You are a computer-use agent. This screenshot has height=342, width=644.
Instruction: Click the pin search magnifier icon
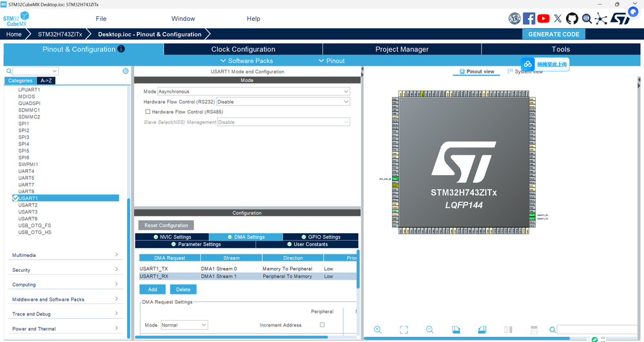552,330
